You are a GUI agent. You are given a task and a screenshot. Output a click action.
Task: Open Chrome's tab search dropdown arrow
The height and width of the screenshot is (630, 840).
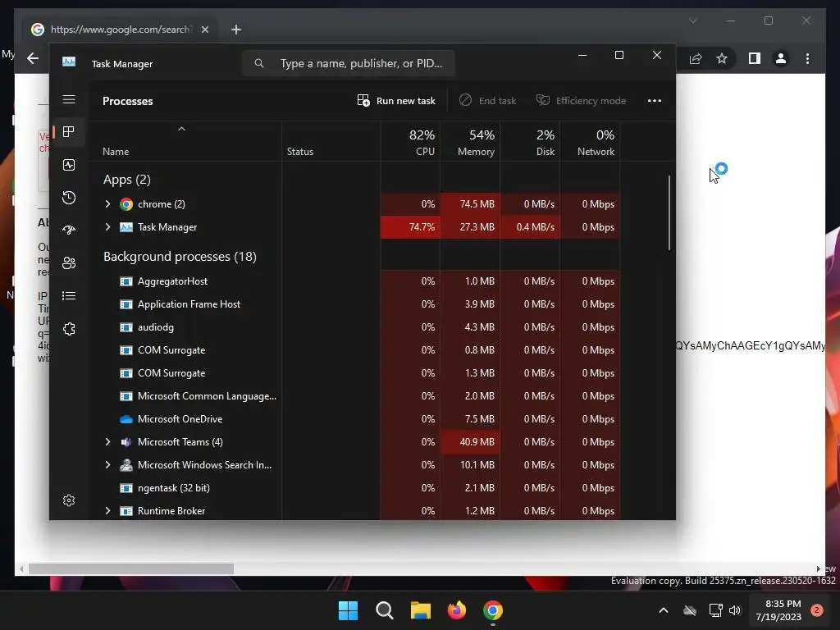pos(692,21)
